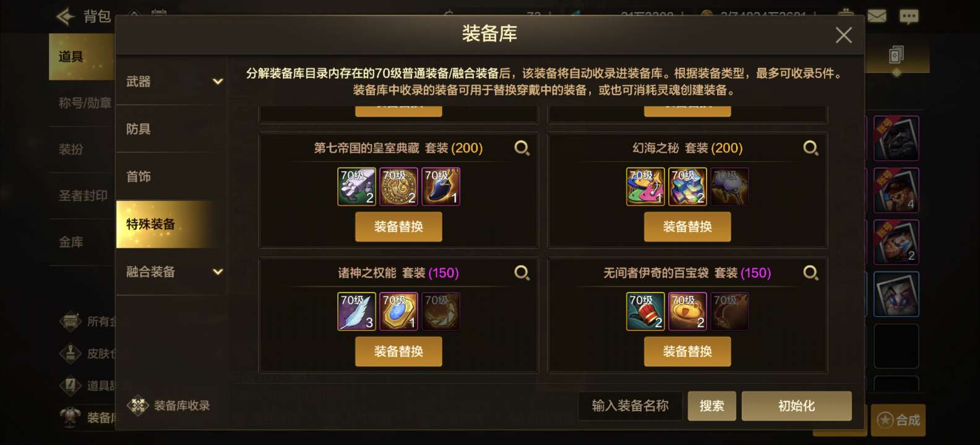This screenshot has height=445, width=980.
Task: Focus the 输入装备名称 search field
Action: 630,406
